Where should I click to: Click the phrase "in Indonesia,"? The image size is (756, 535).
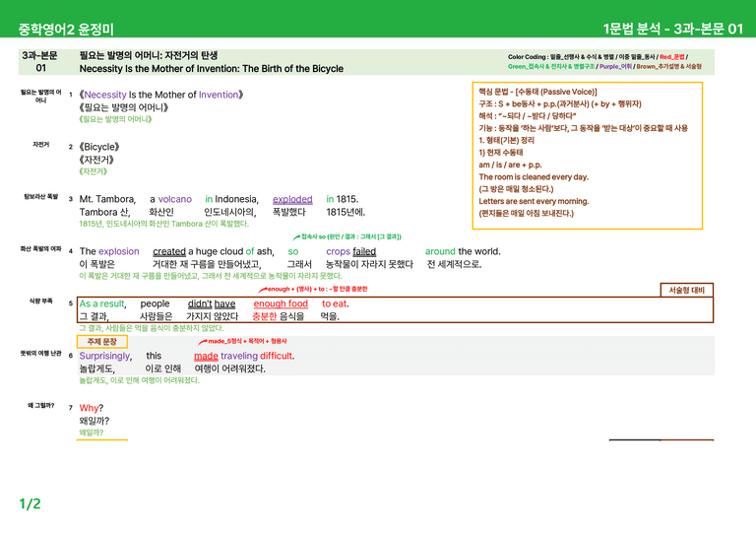(232, 199)
